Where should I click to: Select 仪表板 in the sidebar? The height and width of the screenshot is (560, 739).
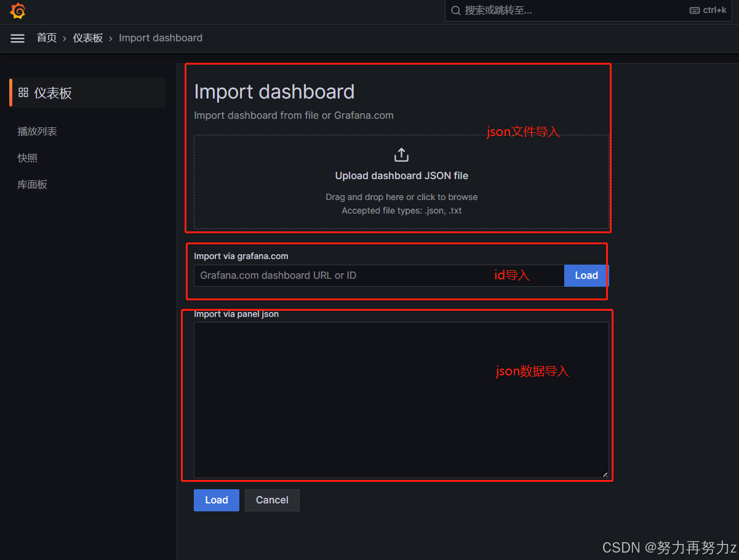87,93
